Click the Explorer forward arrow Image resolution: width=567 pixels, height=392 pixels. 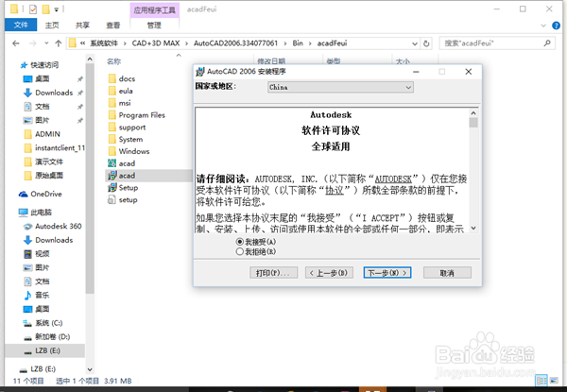(33, 43)
